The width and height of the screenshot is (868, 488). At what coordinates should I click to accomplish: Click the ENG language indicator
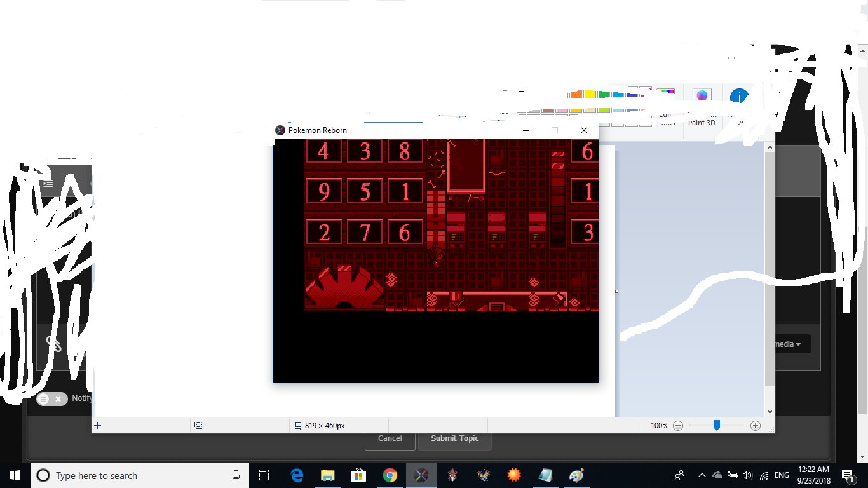(782, 475)
